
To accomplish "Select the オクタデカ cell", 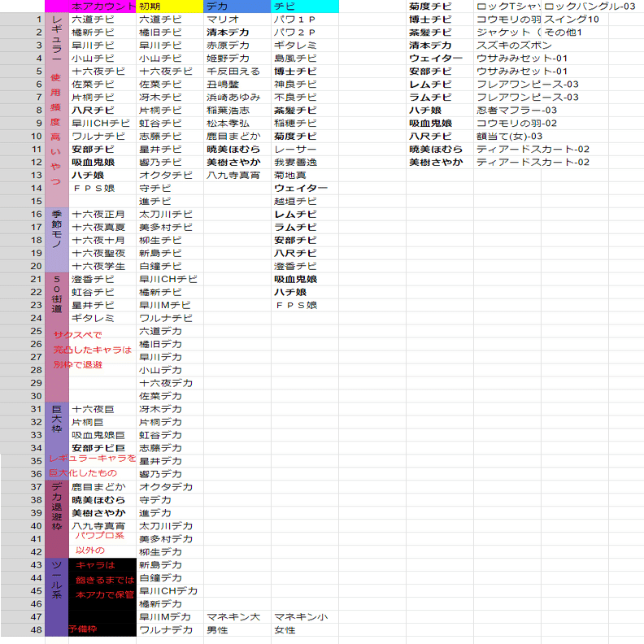I will [x=170, y=488].
